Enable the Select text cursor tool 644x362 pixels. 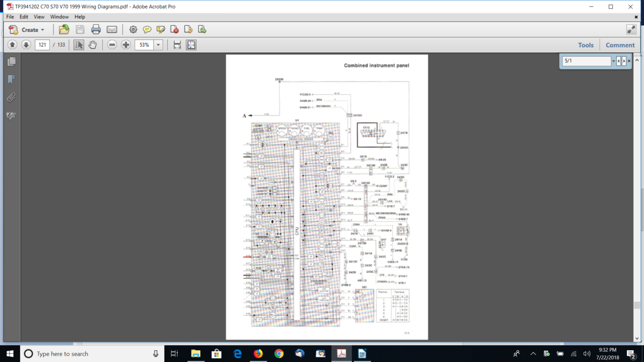(79, 45)
